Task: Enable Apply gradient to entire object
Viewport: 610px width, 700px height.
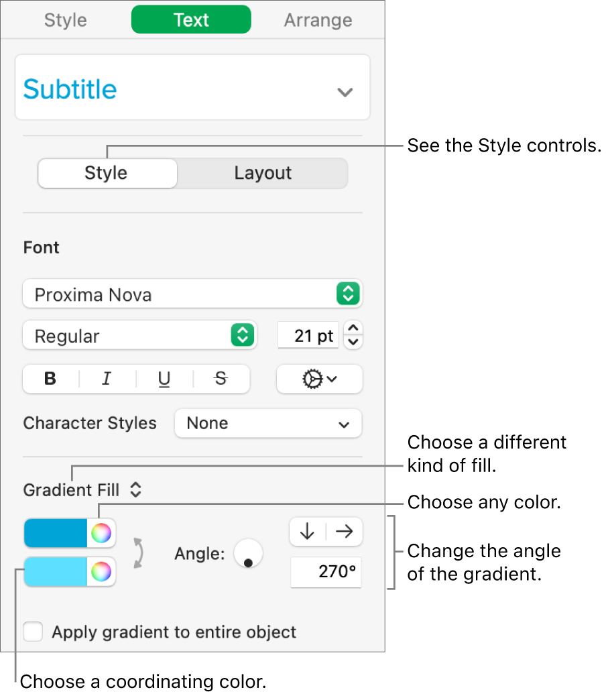Action: [x=33, y=632]
